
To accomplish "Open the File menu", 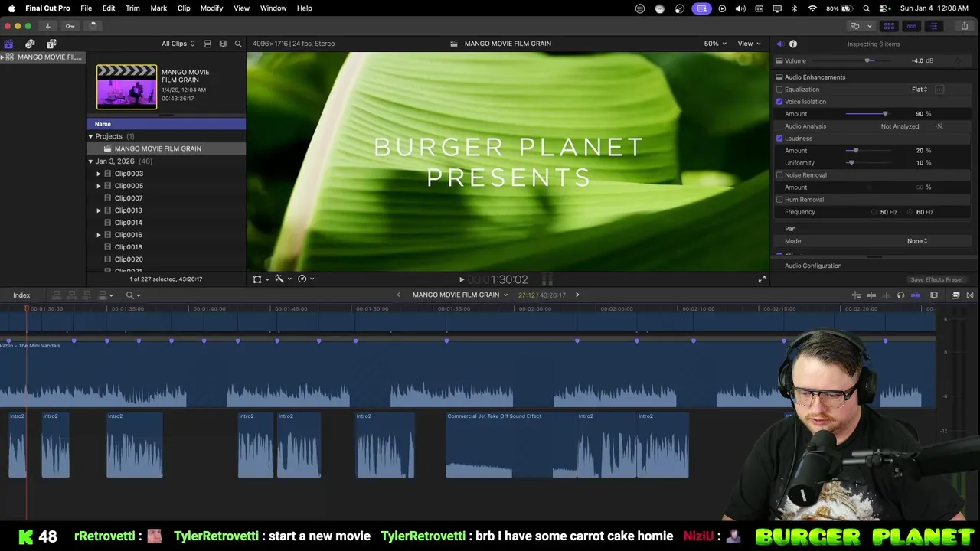I will click(x=87, y=8).
